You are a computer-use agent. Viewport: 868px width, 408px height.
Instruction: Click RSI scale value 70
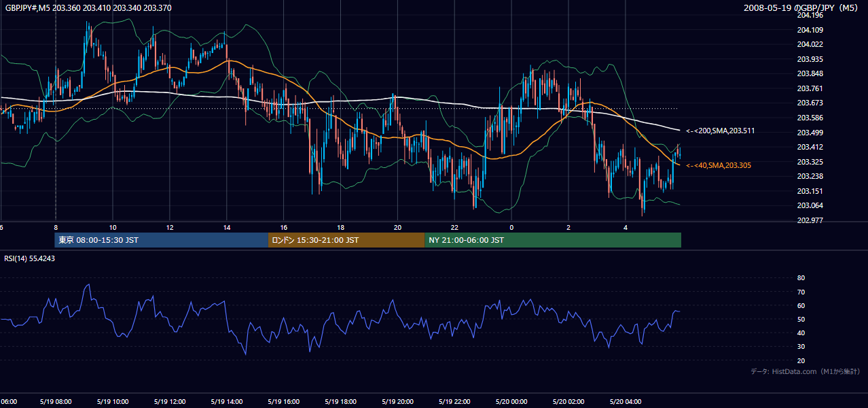(x=801, y=292)
